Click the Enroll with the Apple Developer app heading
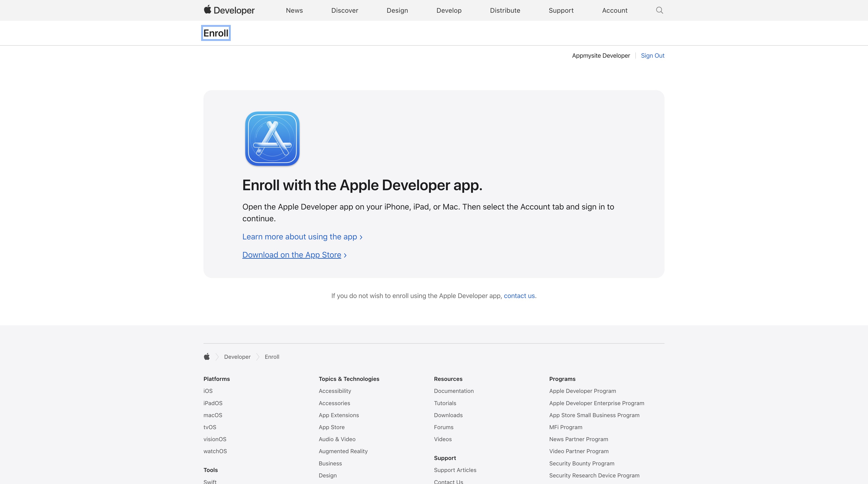Image resolution: width=868 pixels, height=484 pixels. click(x=362, y=185)
